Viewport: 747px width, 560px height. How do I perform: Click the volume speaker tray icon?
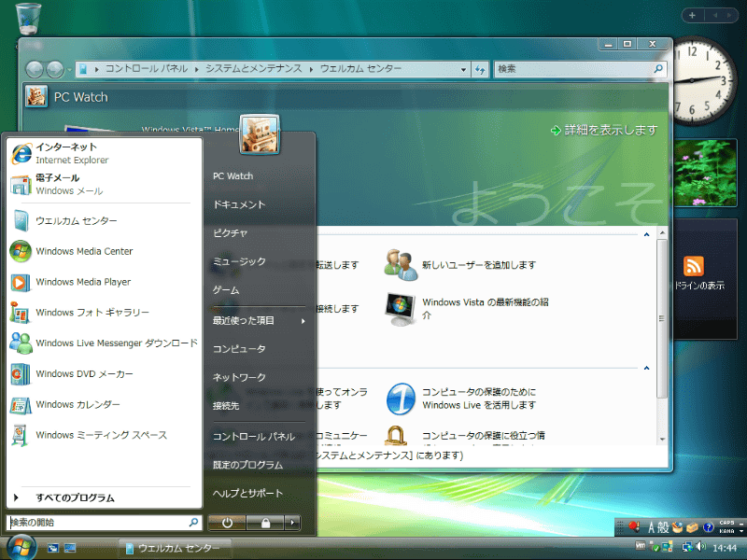point(701,547)
